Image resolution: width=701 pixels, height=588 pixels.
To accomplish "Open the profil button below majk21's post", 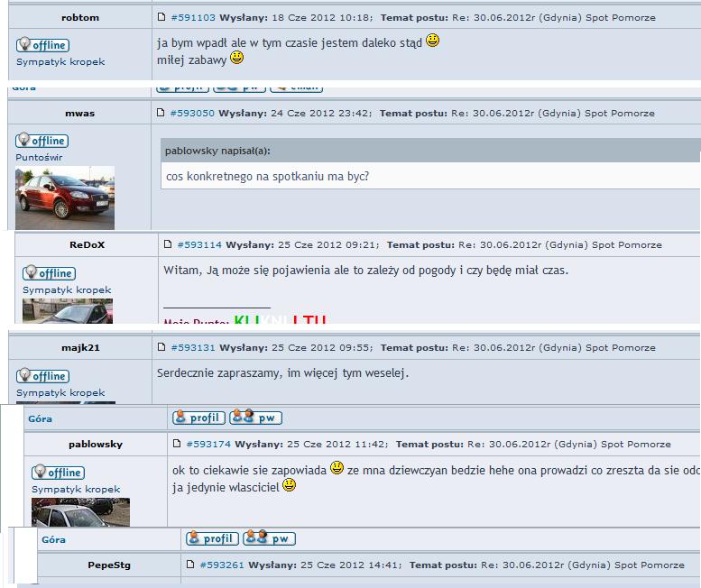I will click(x=198, y=418).
